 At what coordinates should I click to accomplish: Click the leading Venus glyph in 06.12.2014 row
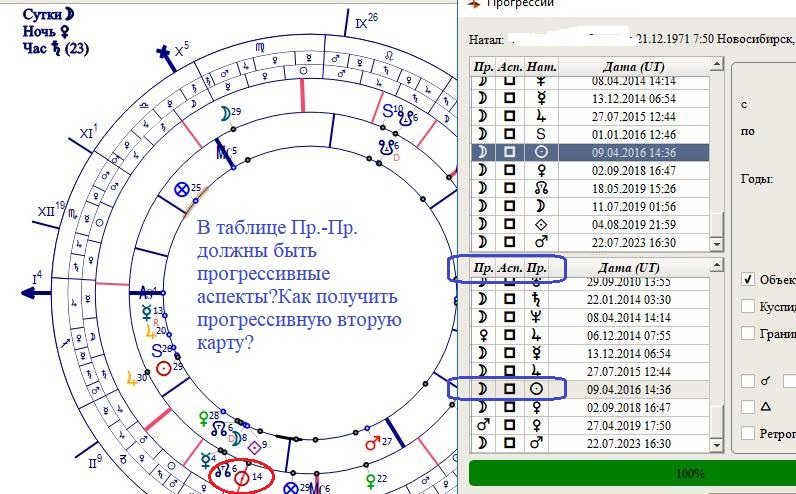pyautogui.click(x=483, y=336)
